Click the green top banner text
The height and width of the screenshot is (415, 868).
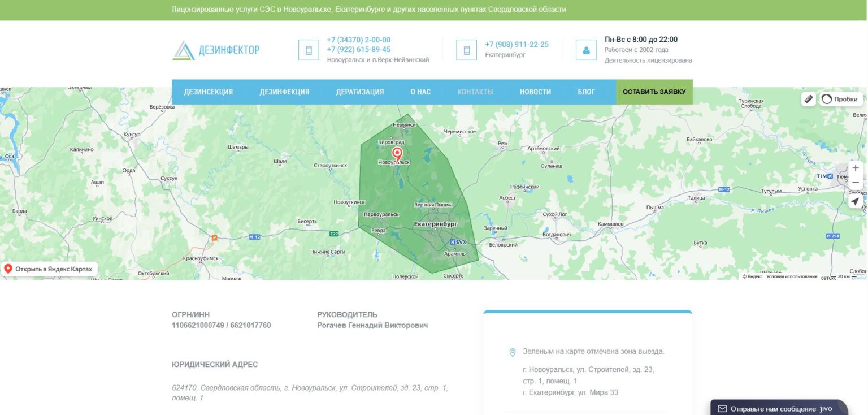click(x=369, y=10)
